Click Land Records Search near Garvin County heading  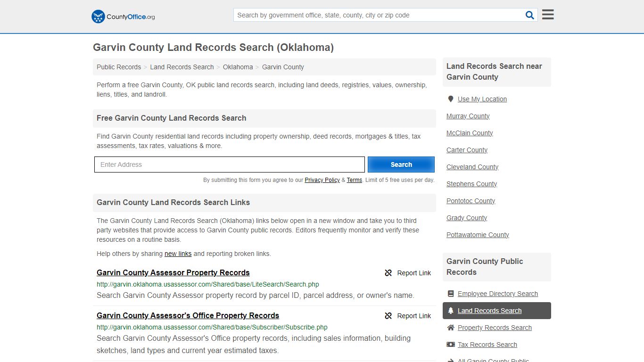(x=494, y=72)
